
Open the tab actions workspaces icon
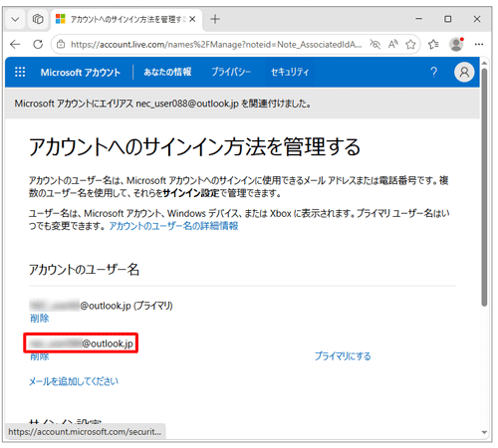pyautogui.click(x=38, y=19)
